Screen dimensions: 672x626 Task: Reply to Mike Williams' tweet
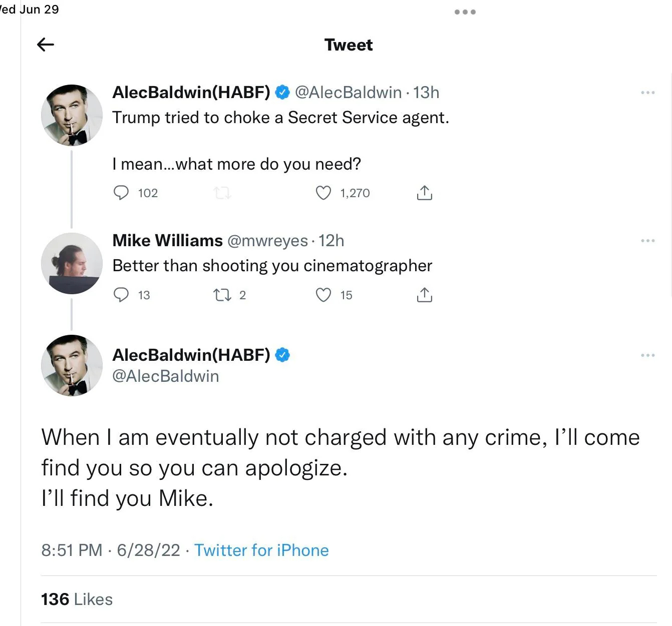click(121, 295)
